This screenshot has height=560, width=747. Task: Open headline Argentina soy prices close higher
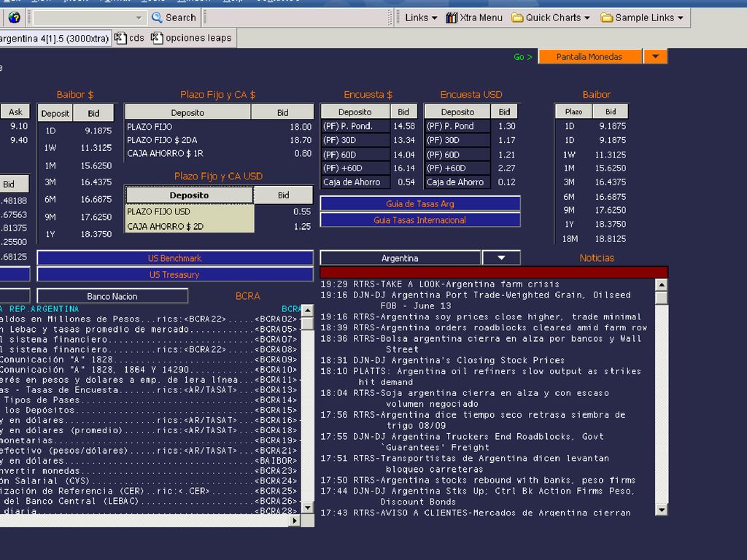coord(481,316)
